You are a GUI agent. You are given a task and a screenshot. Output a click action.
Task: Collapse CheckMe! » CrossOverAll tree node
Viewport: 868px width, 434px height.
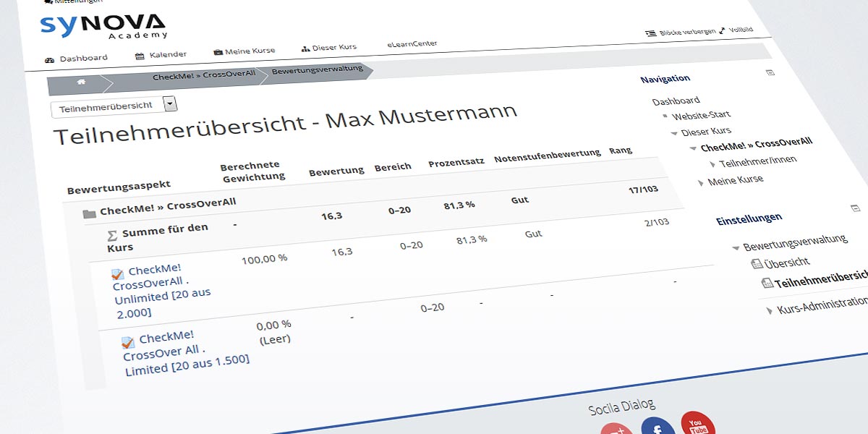click(x=693, y=148)
